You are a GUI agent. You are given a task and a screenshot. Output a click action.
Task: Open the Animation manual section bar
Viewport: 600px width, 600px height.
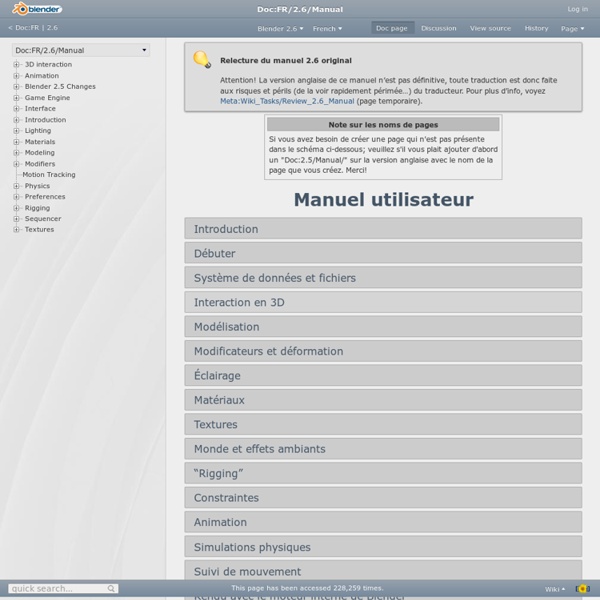pos(383,522)
